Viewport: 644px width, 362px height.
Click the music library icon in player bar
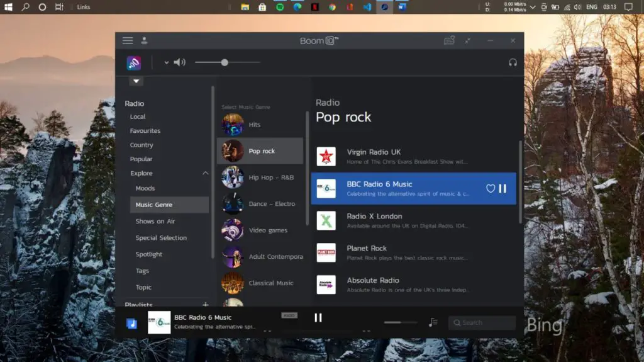(131, 324)
